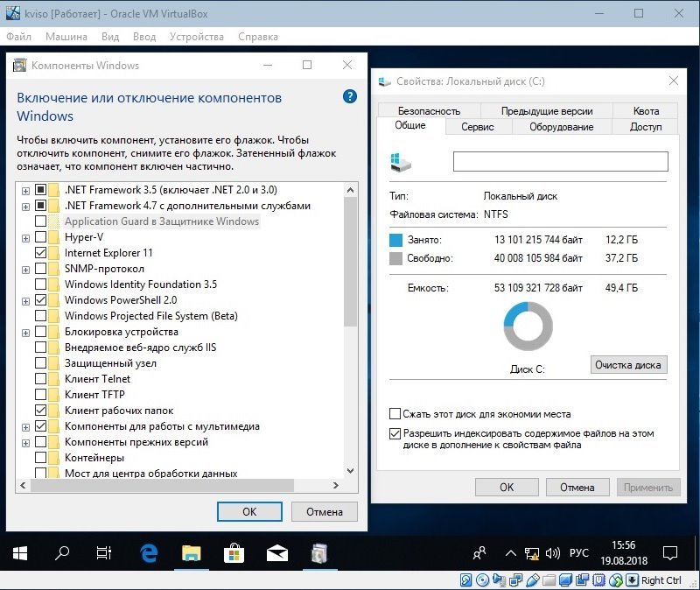This screenshot has width=700, height=590.
Task: Check 'Сжать этот диск для экономии места'
Action: coord(395,413)
